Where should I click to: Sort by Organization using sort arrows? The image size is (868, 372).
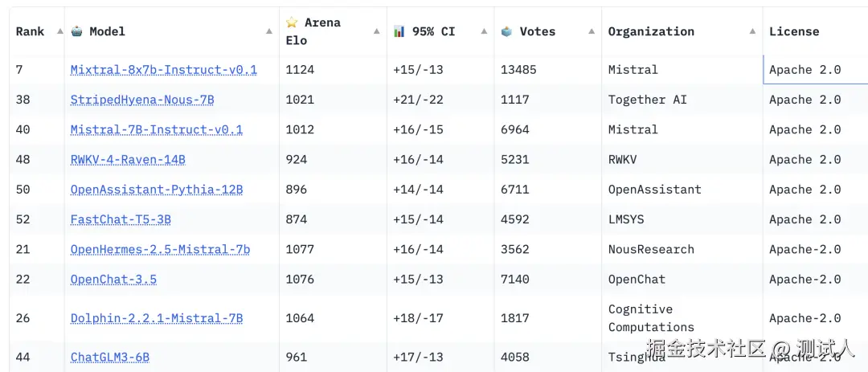(x=752, y=31)
